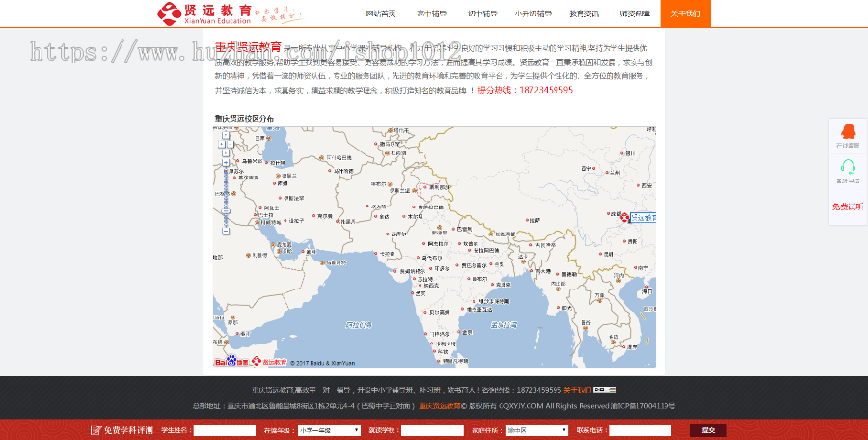
Task: Click the 重庆贤远校区分布 heading text
Action: click(244, 118)
